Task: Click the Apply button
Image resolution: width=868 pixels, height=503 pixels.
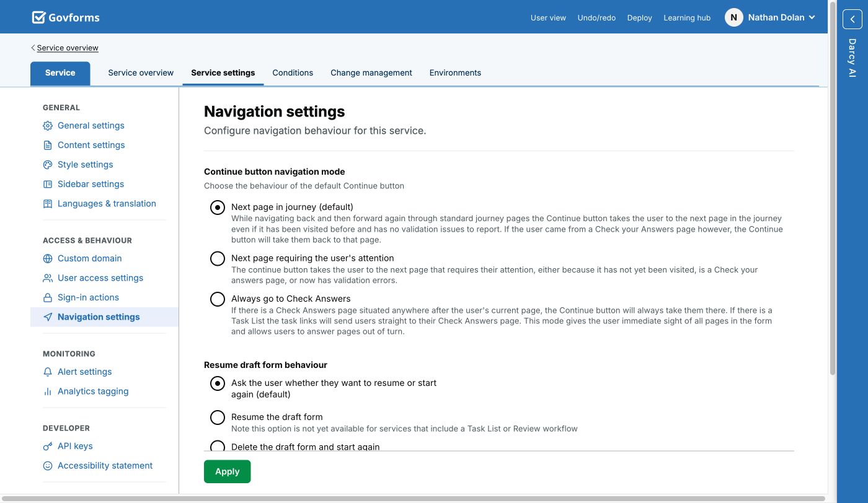Action: tap(227, 471)
